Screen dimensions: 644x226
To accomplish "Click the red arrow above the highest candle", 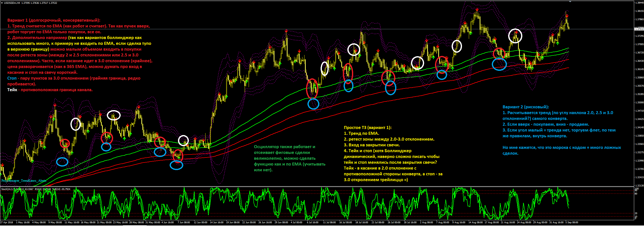I will (x=477, y=10).
